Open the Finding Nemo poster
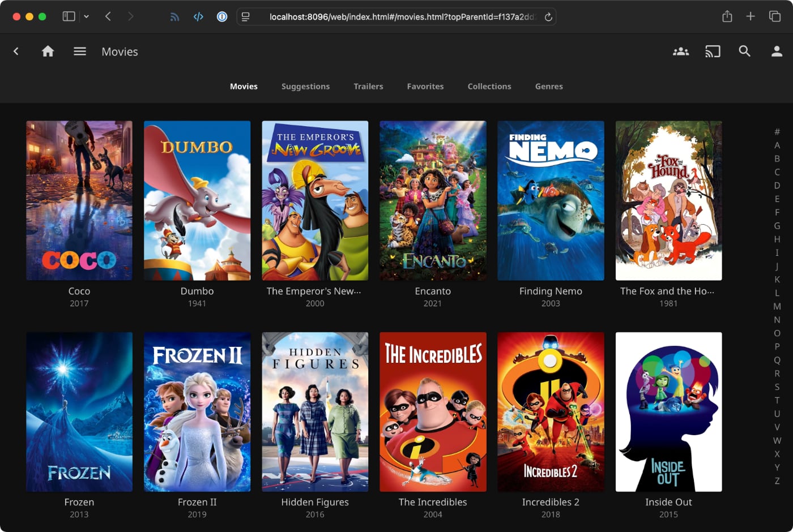 pos(551,200)
